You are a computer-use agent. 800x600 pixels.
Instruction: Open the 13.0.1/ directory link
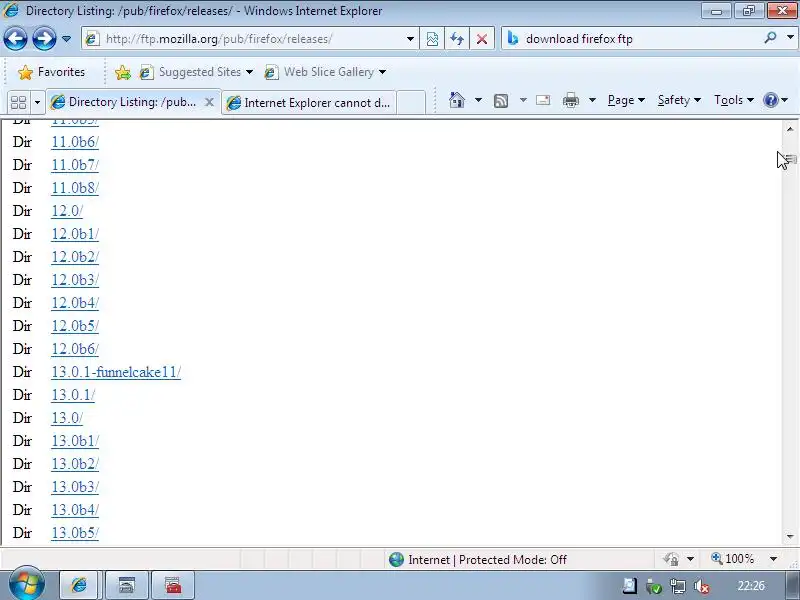[x=73, y=395]
